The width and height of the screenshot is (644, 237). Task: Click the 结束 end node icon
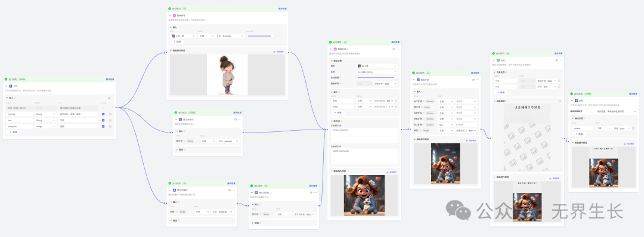coord(576,100)
